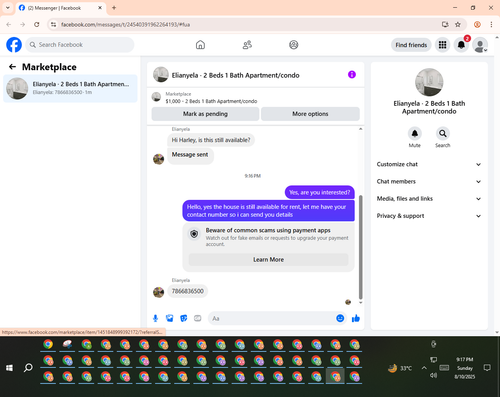
Task: Expand Privacy & support section
Action: coord(429,216)
